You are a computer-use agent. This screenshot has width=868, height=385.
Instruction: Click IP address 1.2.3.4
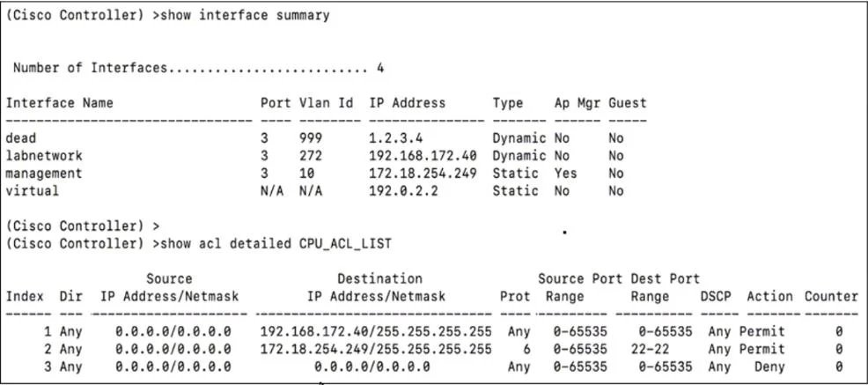point(396,138)
